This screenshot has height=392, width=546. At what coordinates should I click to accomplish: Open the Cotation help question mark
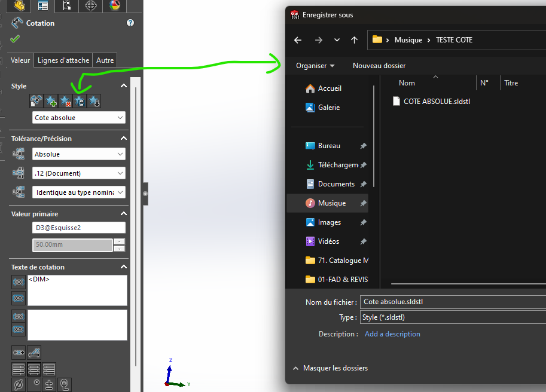pos(130,23)
